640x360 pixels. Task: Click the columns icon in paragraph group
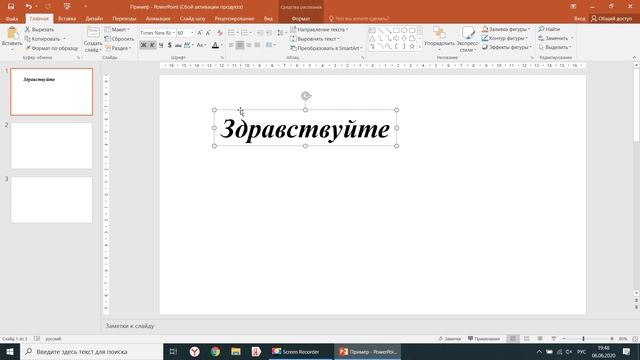click(x=269, y=45)
